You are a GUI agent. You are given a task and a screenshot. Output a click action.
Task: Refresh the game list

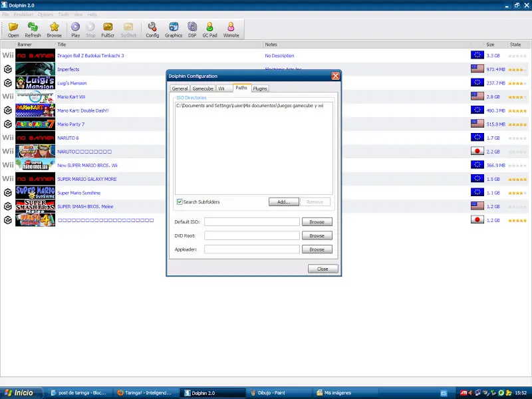33,29
